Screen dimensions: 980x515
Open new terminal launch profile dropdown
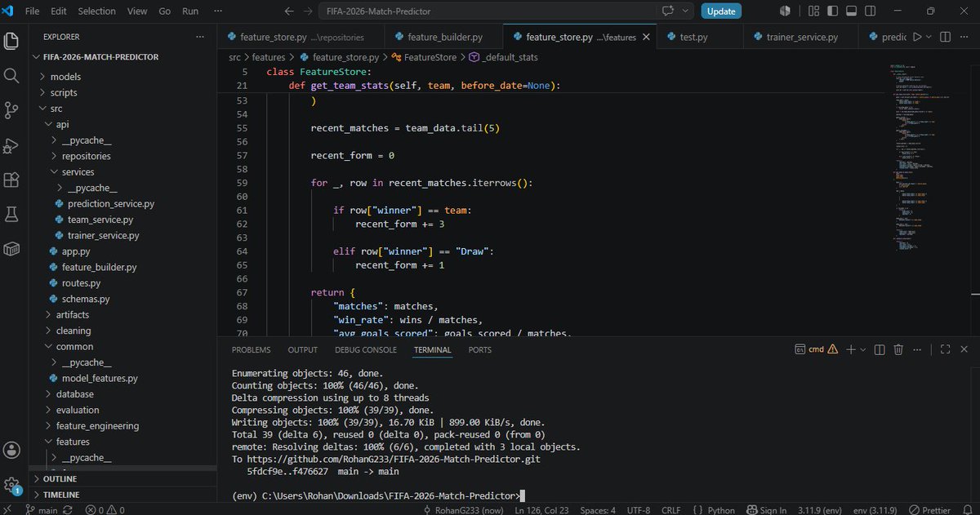[862, 349]
